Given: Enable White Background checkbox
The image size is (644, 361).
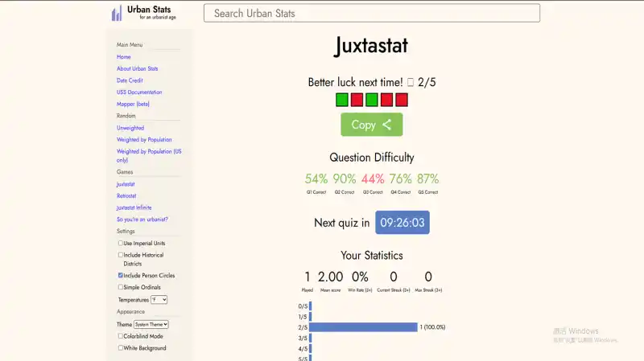Looking at the screenshot, I should (x=120, y=347).
